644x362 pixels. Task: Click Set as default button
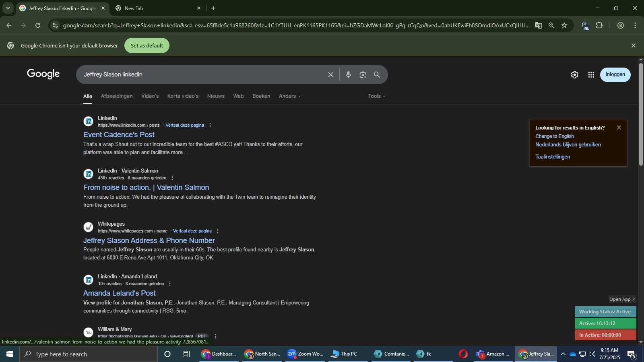(x=147, y=45)
